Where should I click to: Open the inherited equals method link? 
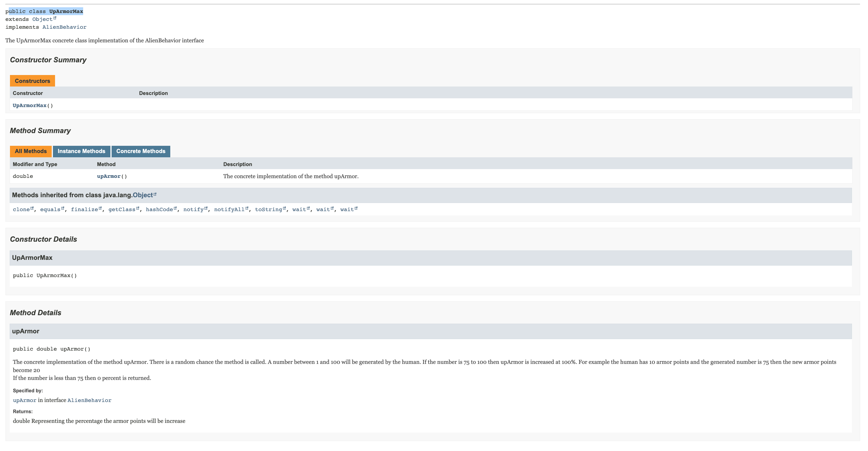click(50, 209)
